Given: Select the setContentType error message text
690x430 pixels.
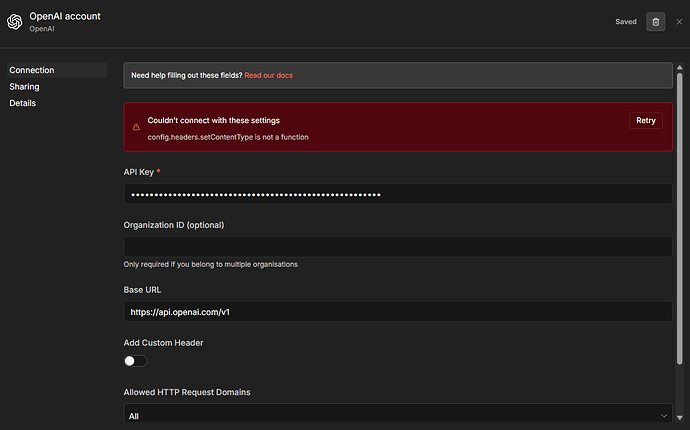Looking at the screenshot, I should coord(228,137).
